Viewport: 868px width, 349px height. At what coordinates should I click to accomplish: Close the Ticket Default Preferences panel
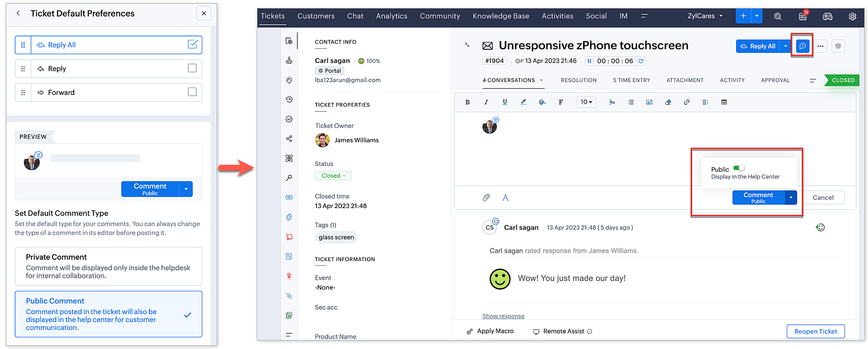click(x=204, y=13)
